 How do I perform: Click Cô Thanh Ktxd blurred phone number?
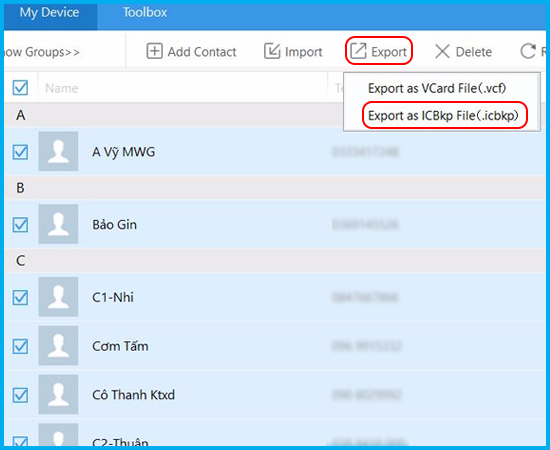pyautogui.click(x=366, y=395)
